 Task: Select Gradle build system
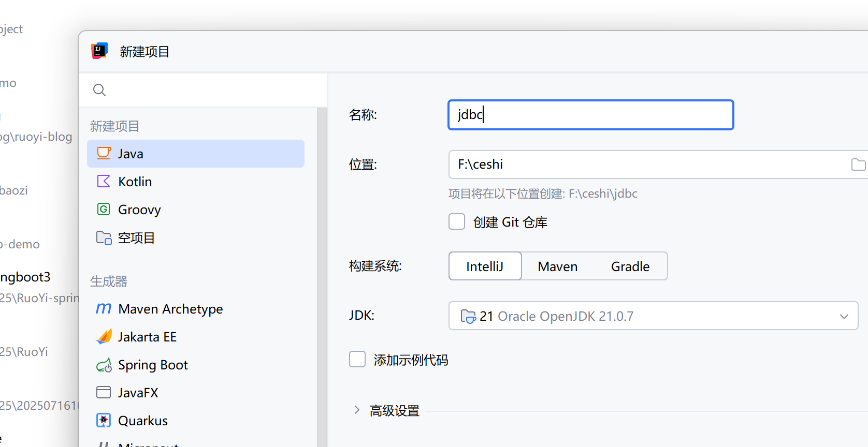630,266
